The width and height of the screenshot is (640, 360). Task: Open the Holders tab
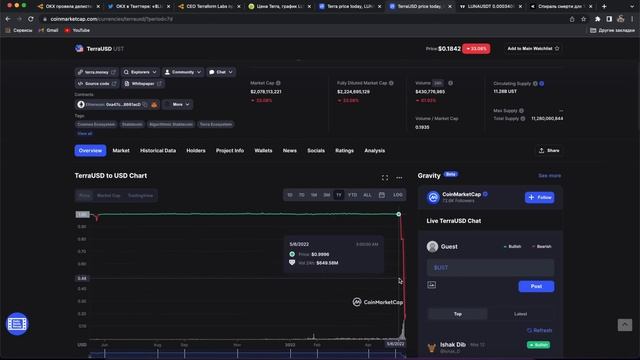(196, 151)
